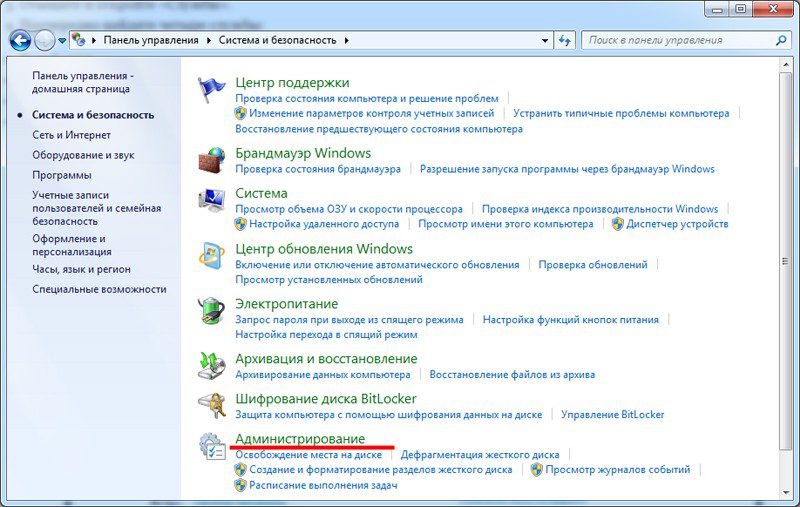Open Проверка состояния брандмауэра link
800x507 pixels.
tap(318, 169)
